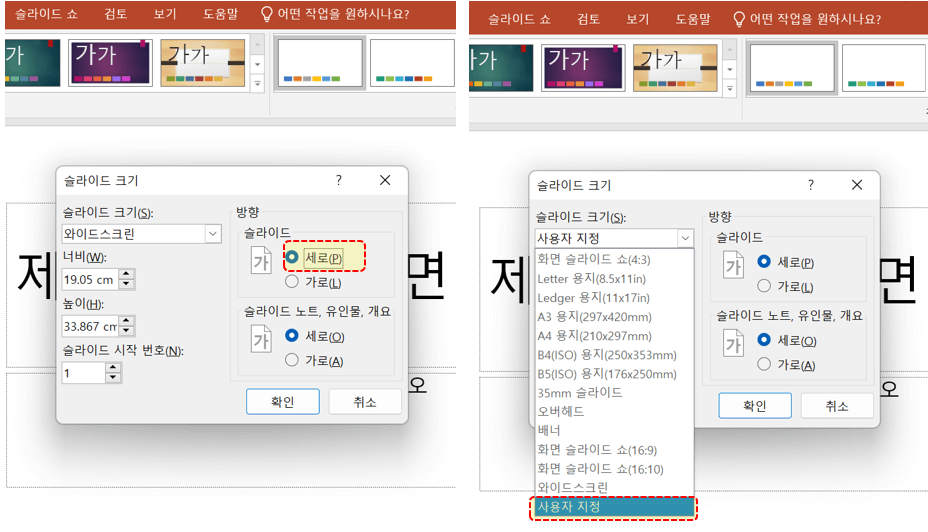Click the 너비 field showing 19.05 cm
This screenshot has height=532, width=928.
[x=90, y=279]
